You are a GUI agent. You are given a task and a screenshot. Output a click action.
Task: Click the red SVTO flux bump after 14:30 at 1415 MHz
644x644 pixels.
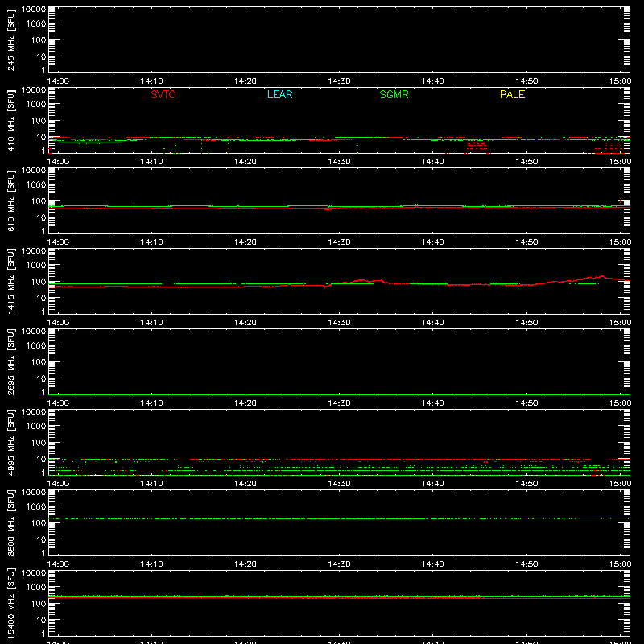click(x=364, y=281)
